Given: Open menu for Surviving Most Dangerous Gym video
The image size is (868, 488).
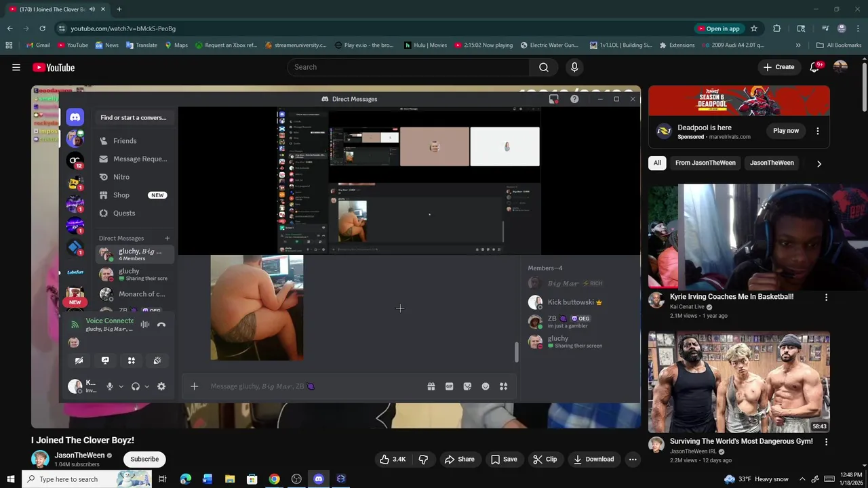Looking at the screenshot, I should (826, 441).
